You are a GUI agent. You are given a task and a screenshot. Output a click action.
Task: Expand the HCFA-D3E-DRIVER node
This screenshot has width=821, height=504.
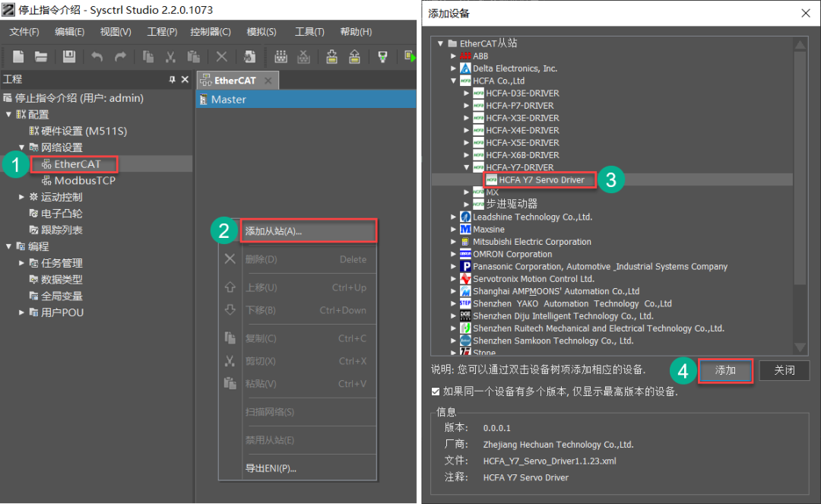(467, 94)
